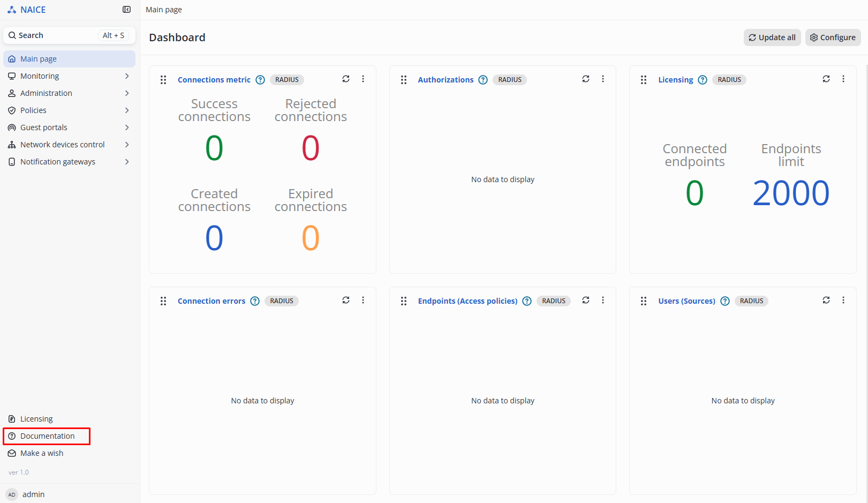The image size is (868, 503).
Task: Expand Network devices control submenu
Action: point(69,145)
